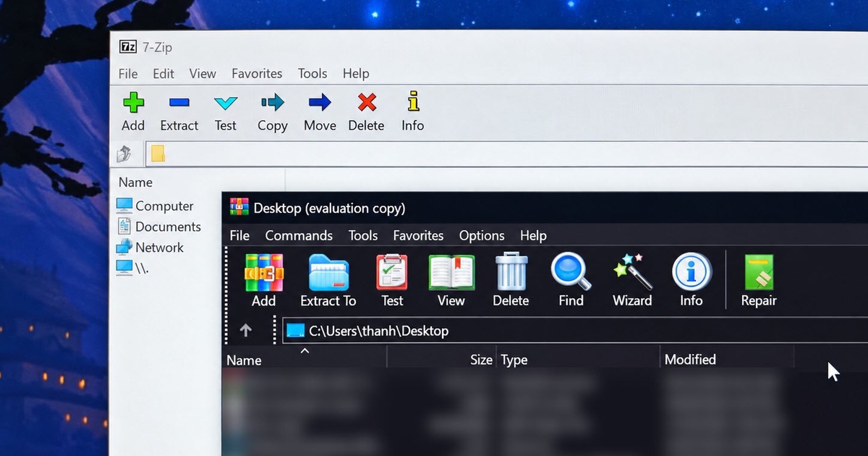Select Documents in 7-Zip list

(158, 227)
